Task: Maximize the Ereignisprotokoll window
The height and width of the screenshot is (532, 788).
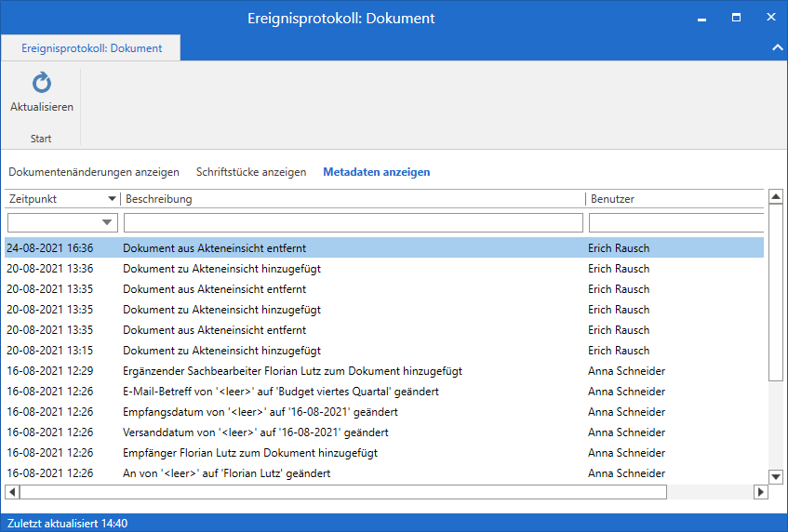Action: (x=736, y=18)
